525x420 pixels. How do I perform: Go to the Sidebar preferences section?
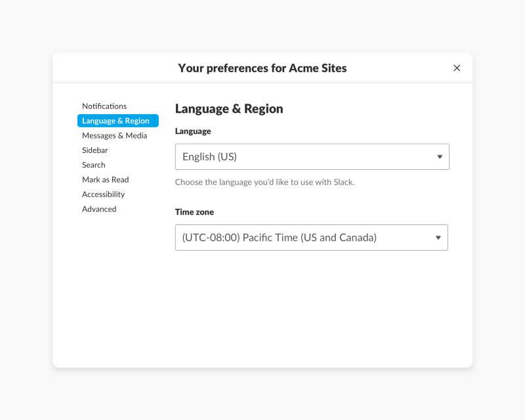point(95,150)
